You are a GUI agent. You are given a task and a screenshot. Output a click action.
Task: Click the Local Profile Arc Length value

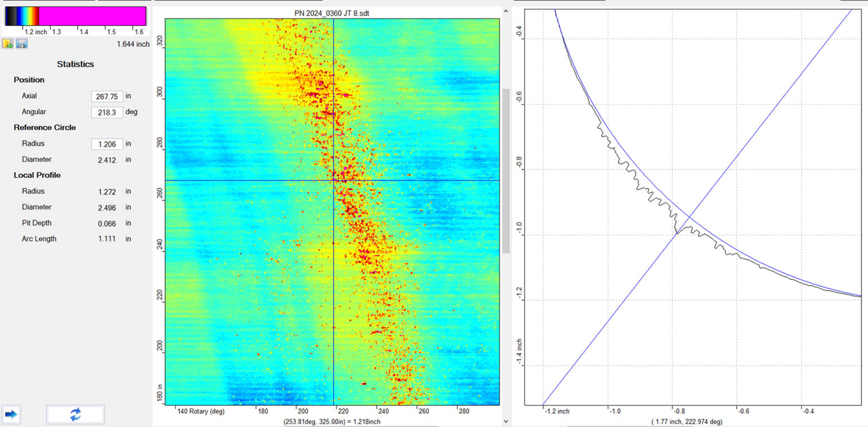click(x=107, y=239)
